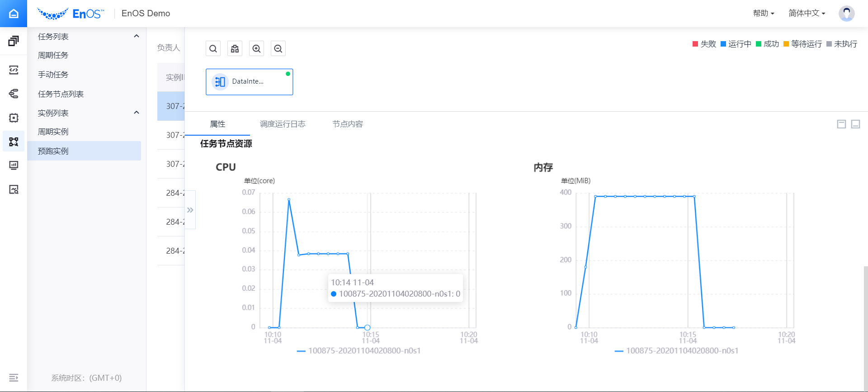Click the layout arrange icon in toolbar
Screen dimensions: 868x392
[235, 49]
